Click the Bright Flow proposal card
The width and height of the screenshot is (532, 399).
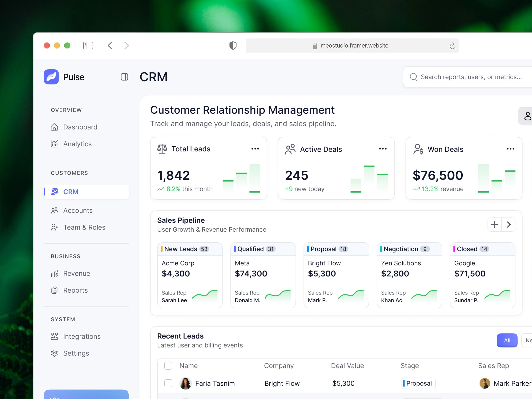point(336,275)
